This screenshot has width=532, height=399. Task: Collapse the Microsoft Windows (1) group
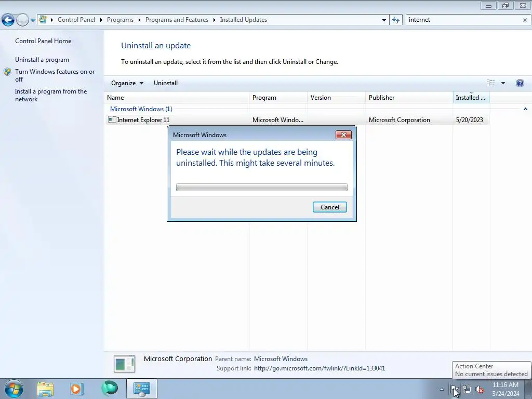525,109
